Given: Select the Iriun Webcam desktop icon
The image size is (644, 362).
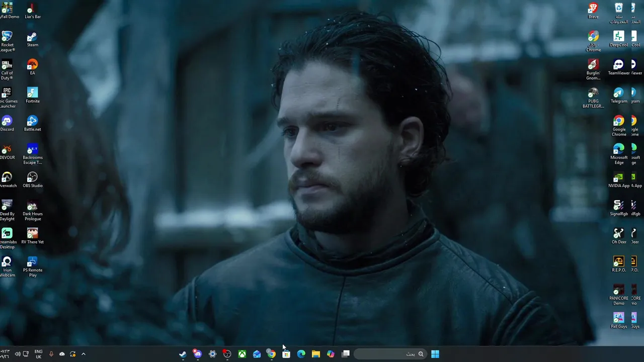Looking at the screenshot, I should (x=7, y=267).
